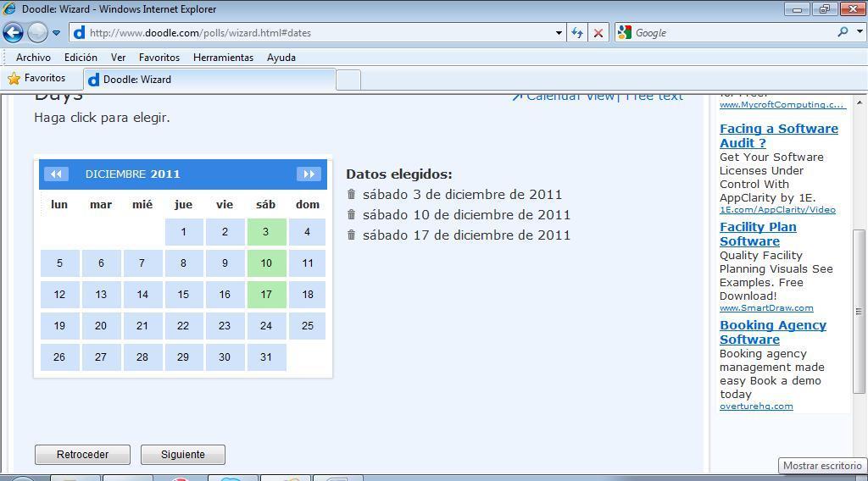Click the Google search magnifier icon
Viewport: 868px width, 481px height.
(843, 32)
